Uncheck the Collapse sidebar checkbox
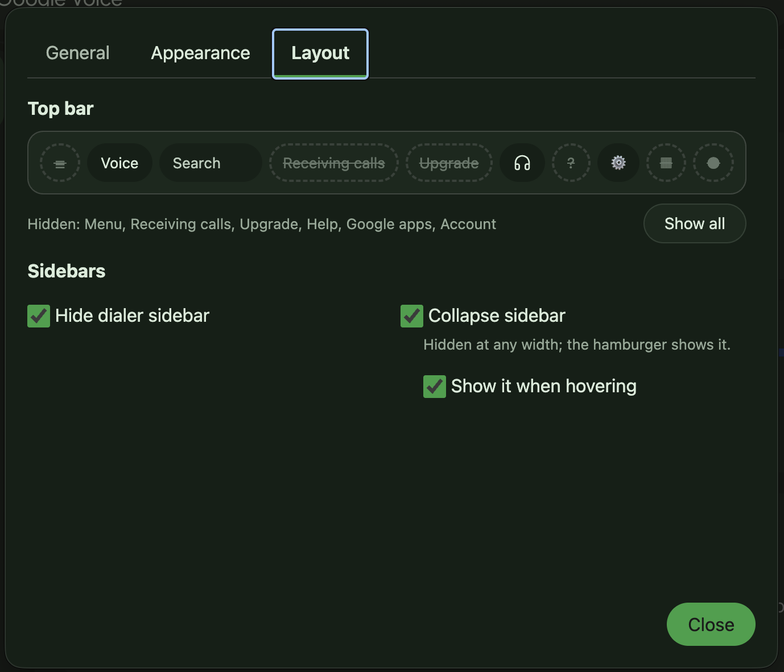This screenshot has height=672, width=784. tap(412, 316)
